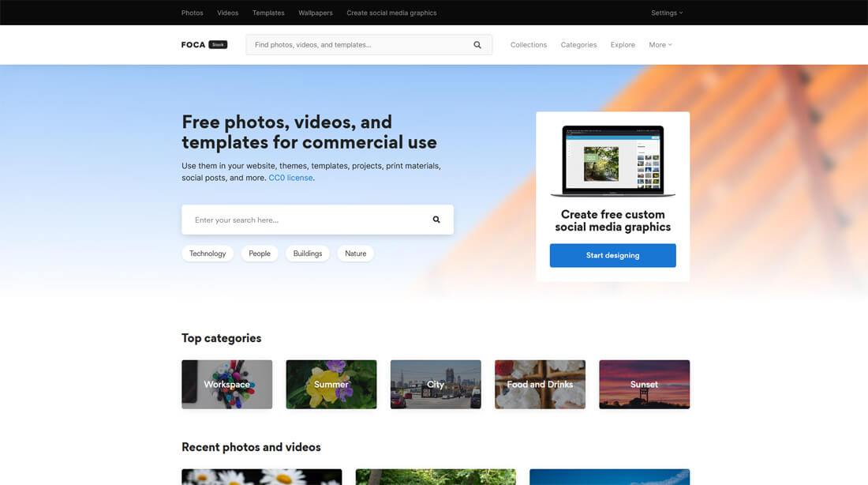Screen dimensions: 868x485
Task: Navigate to Videos
Action: pyautogui.click(x=227, y=13)
